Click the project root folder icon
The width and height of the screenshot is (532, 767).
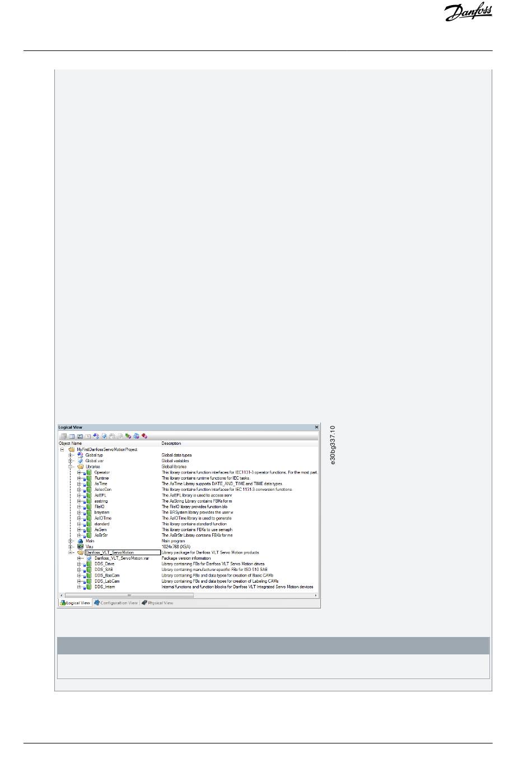tap(71, 449)
